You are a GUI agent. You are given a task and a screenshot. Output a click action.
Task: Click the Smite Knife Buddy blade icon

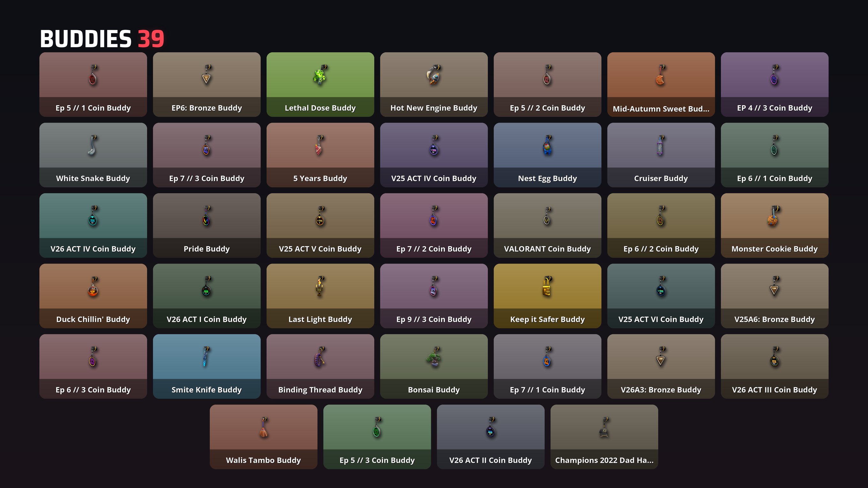(206, 357)
